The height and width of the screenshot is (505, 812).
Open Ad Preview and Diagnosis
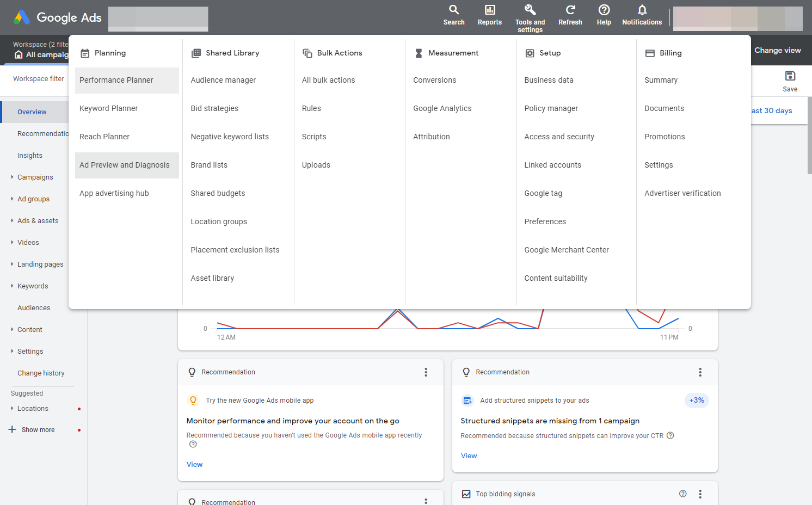tap(127, 165)
